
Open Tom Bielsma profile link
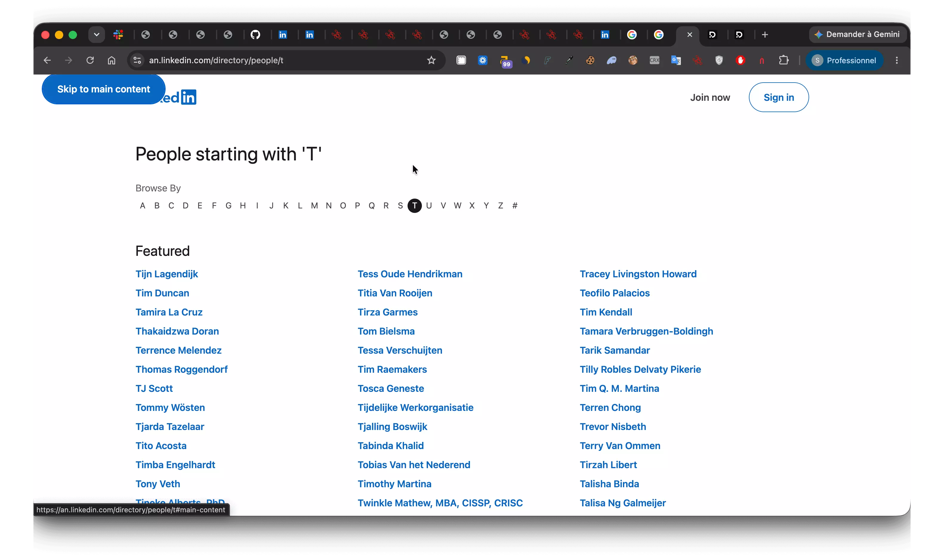point(386,331)
